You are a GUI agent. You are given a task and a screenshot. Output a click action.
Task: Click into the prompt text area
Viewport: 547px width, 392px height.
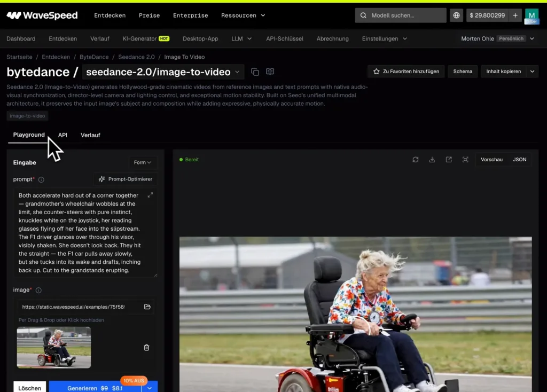pos(85,233)
